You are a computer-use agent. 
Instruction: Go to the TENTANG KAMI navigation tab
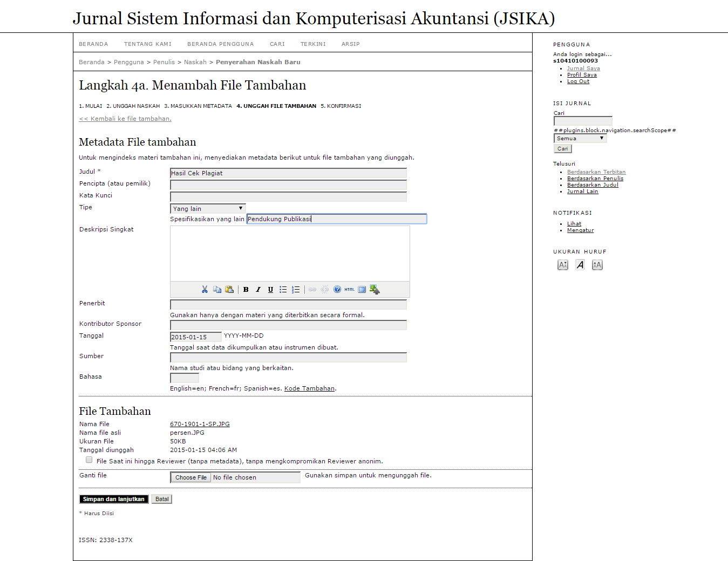(147, 44)
